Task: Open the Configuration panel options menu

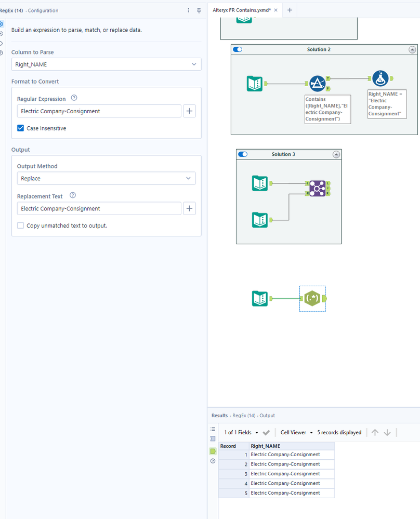Action: tap(189, 10)
